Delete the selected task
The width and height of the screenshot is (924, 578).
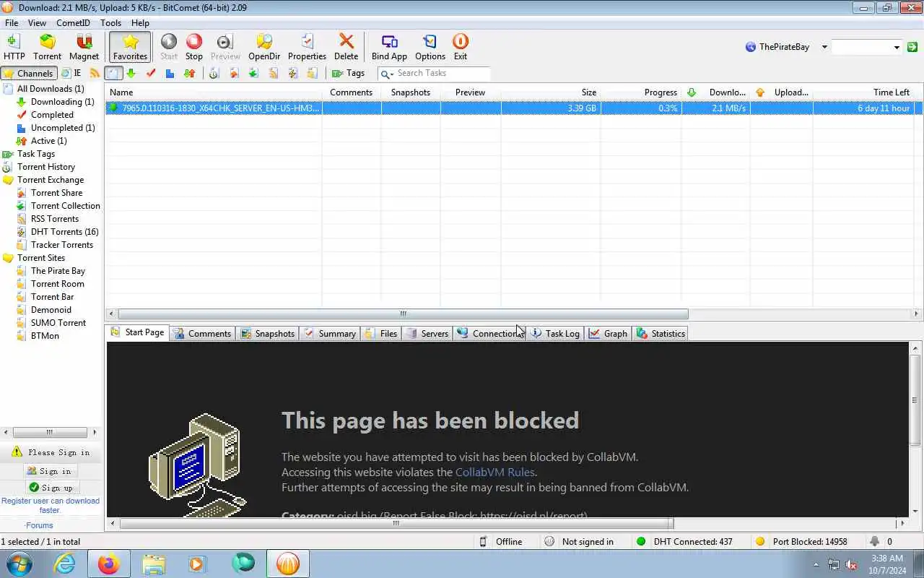pos(346,48)
